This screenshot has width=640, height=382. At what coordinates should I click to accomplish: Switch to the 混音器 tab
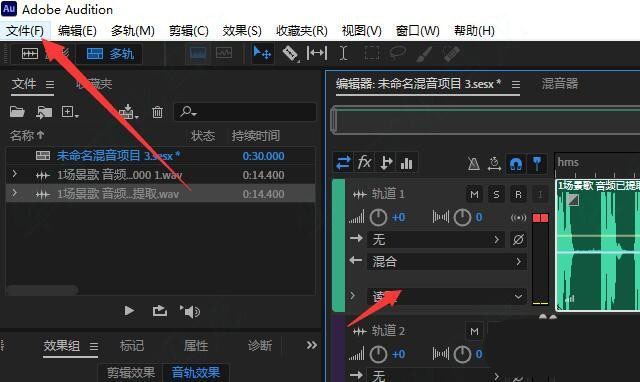tap(560, 84)
